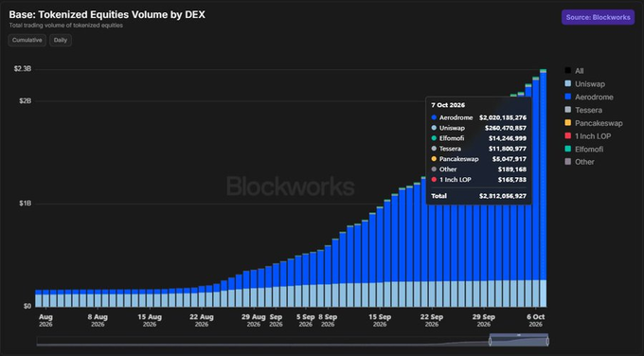Click the chart title text
The width and height of the screenshot is (644, 356).
point(107,15)
